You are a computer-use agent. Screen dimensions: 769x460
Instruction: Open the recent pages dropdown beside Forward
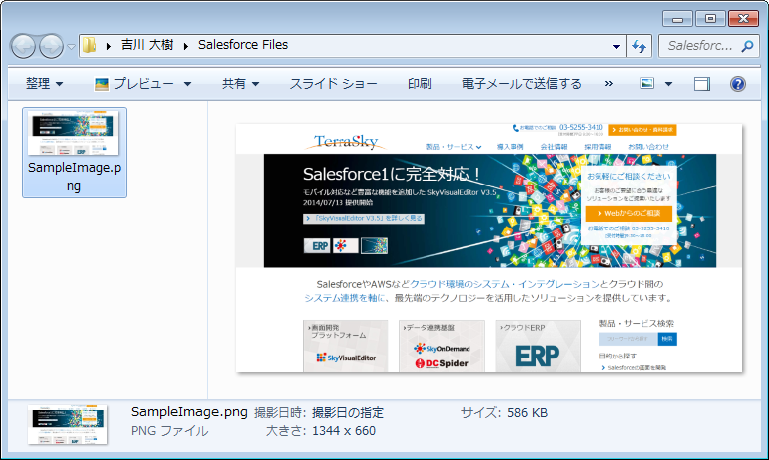tap(72, 46)
